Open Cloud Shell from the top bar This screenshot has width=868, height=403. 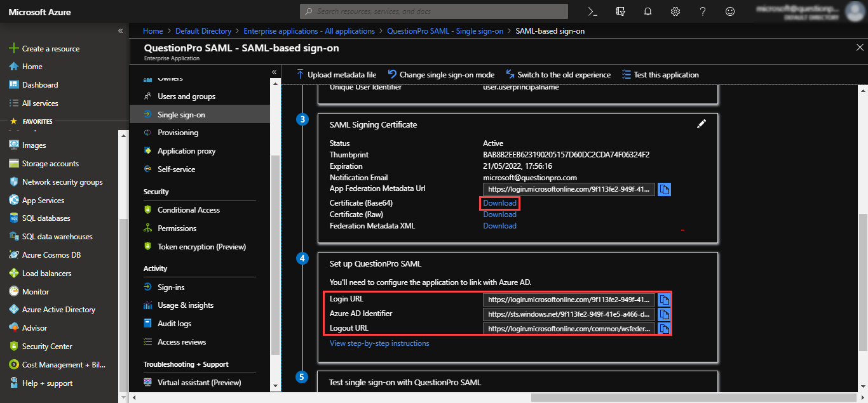(592, 11)
